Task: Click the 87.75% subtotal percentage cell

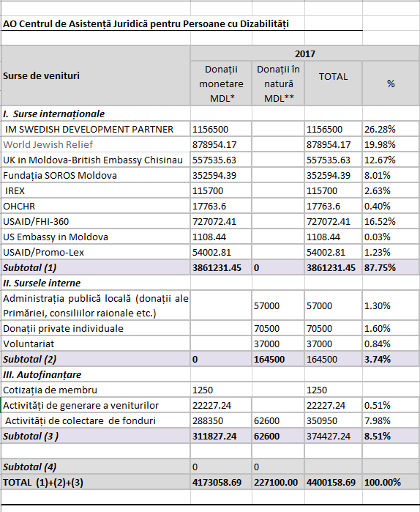Action: point(391,268)
